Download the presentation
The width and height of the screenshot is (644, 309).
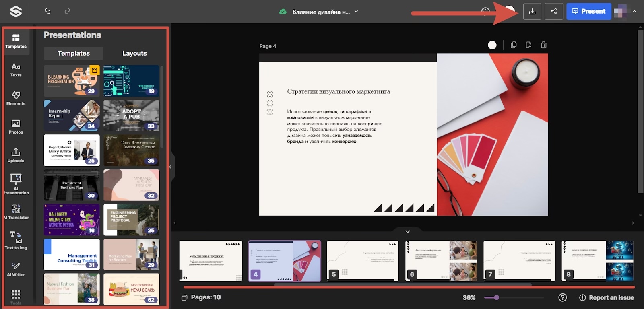(x=532, y=11)
